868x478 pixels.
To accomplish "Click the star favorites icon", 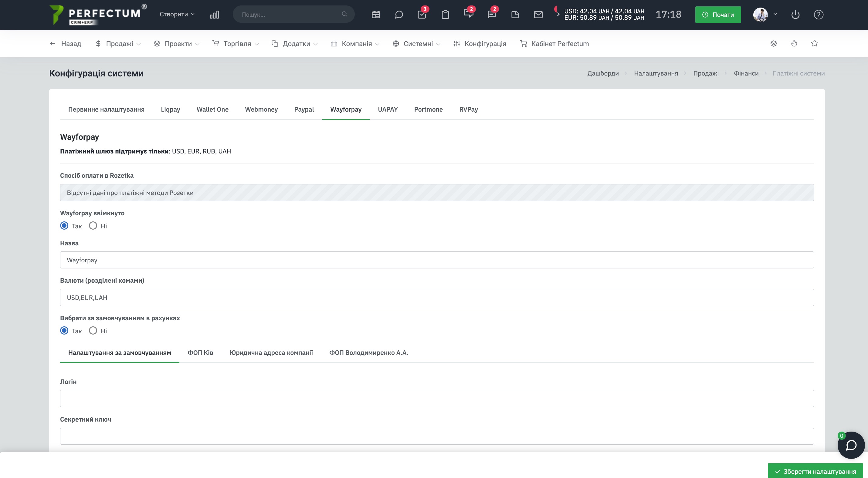I will point(815,43).
